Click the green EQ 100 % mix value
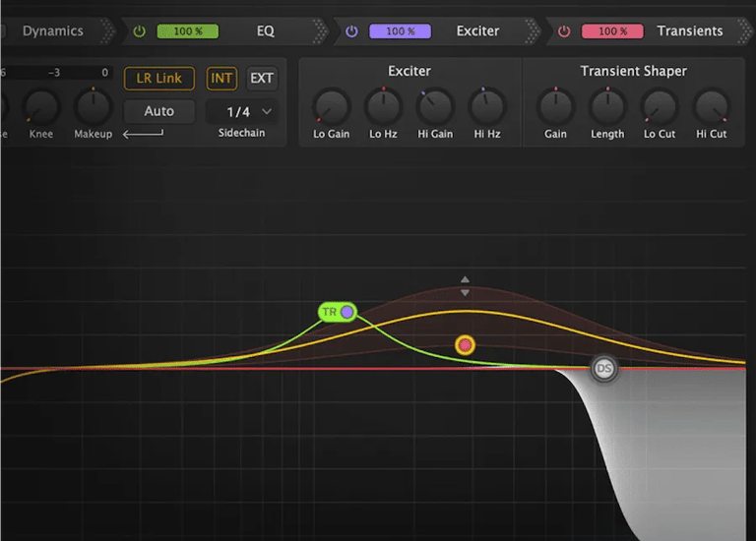The width and height of the screenshot is (756, 541). pyautogui.click(x=188, y=31)
